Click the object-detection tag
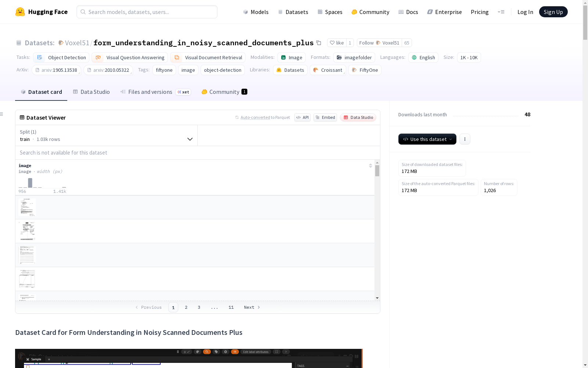The image size is (588, 368). 222,70
